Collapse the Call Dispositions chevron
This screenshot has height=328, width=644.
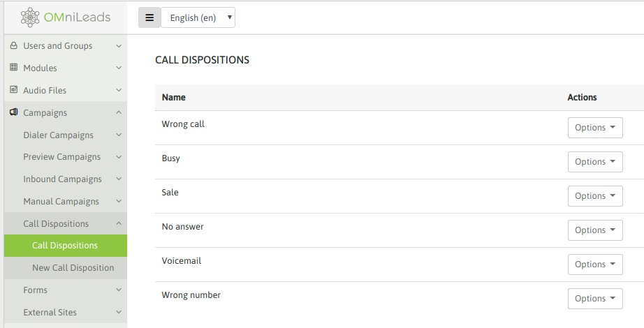[119, 223]
